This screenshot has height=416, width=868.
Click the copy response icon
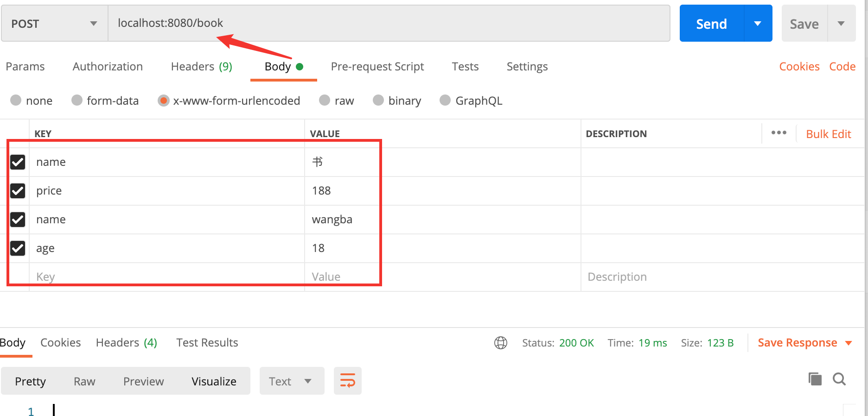point(815,379)
